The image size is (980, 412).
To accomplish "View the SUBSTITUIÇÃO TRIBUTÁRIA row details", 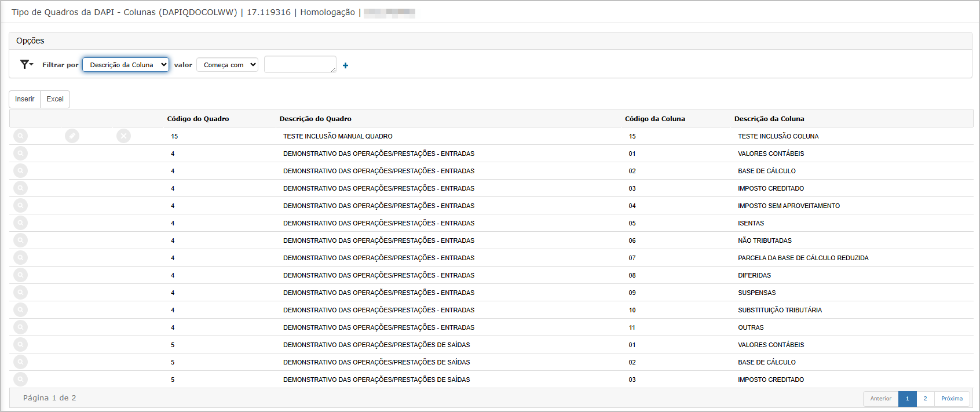I will 20,310.
